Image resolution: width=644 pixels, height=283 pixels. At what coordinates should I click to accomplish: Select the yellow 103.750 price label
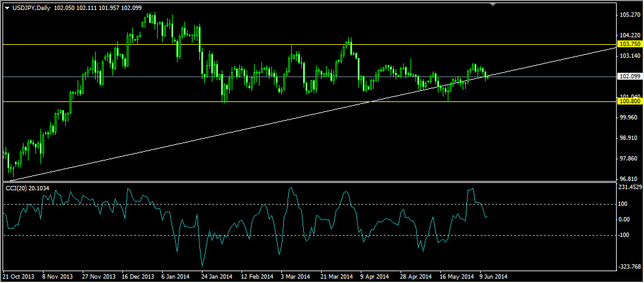point(629,44)
